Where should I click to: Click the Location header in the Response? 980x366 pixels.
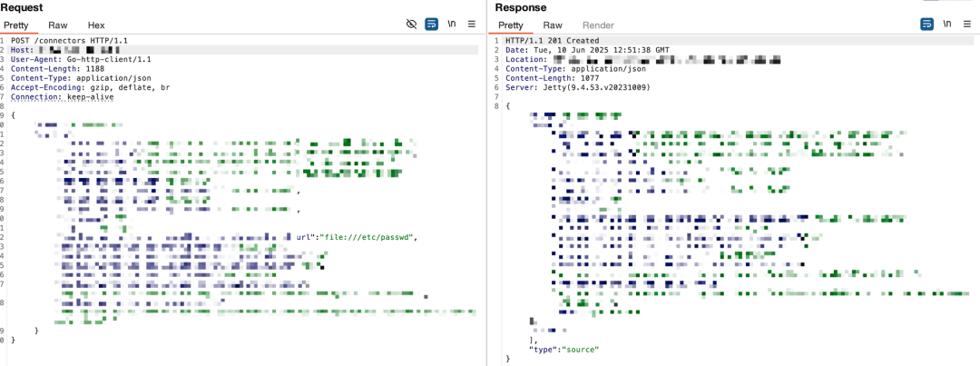[x=643, y=59]
